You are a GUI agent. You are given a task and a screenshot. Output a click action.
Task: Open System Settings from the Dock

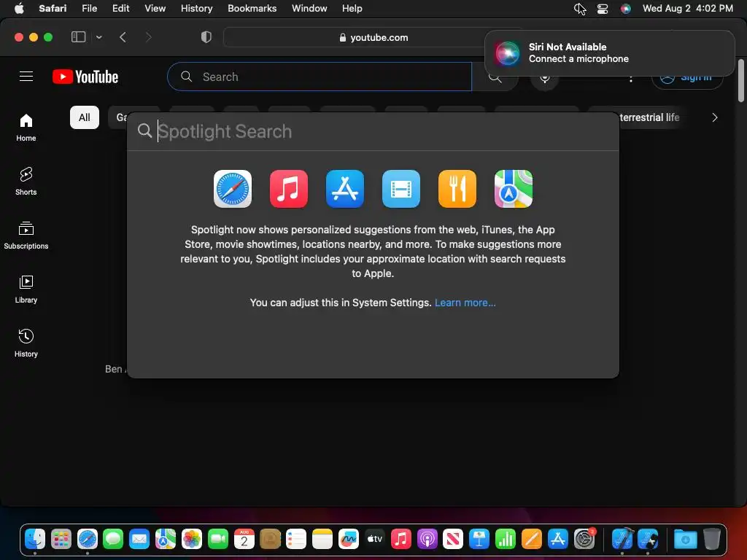point(584,539)
